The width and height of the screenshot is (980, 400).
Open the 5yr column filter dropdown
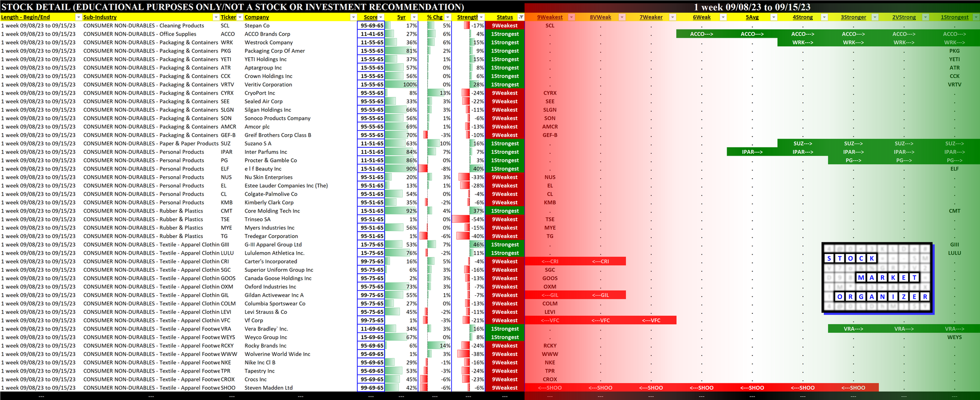click(x=414, y=17)
